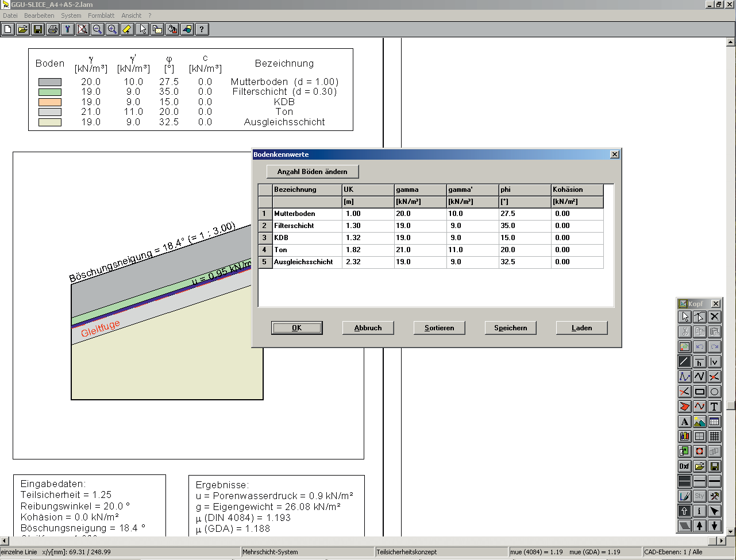This screenshot has height=560, width=736.
Task: Click the paint bucket color icon in toolbar
Action: (x=172, y=29)
